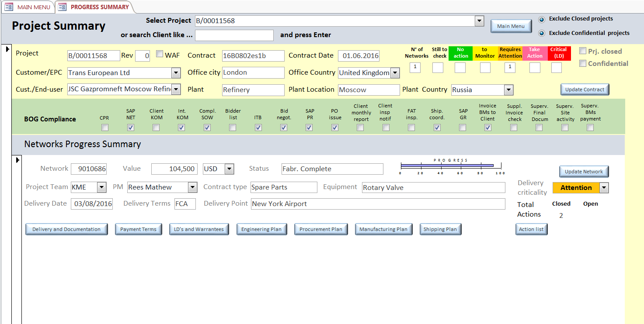
Task: Open the Project Team KME dropdown
Action: (101, 187)
